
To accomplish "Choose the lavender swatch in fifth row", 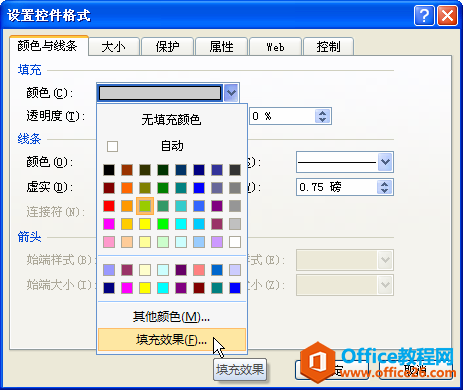I will click(x=217, y=242).
